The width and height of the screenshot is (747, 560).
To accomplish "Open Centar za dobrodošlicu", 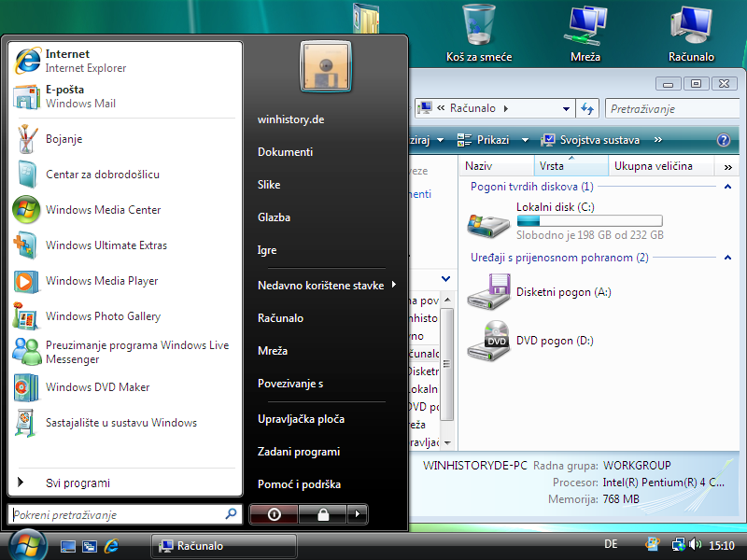I will click(125, 175).
